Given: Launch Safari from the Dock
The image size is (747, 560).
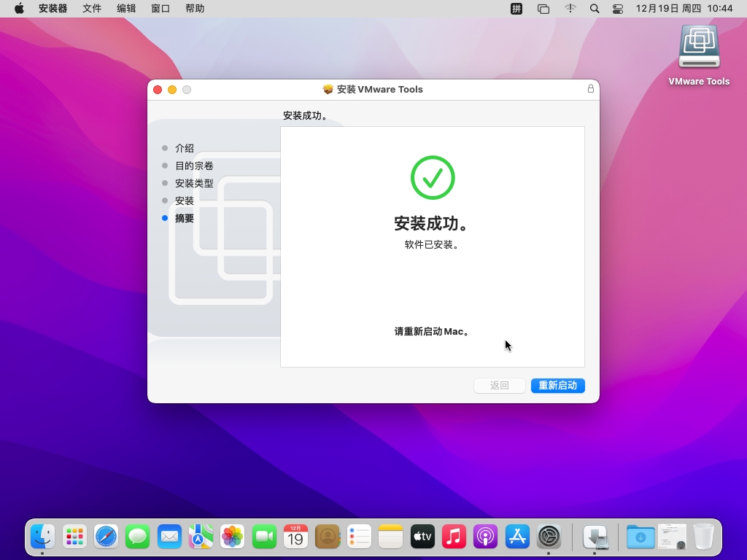Looking at the screenshot, I should [106, 537].
